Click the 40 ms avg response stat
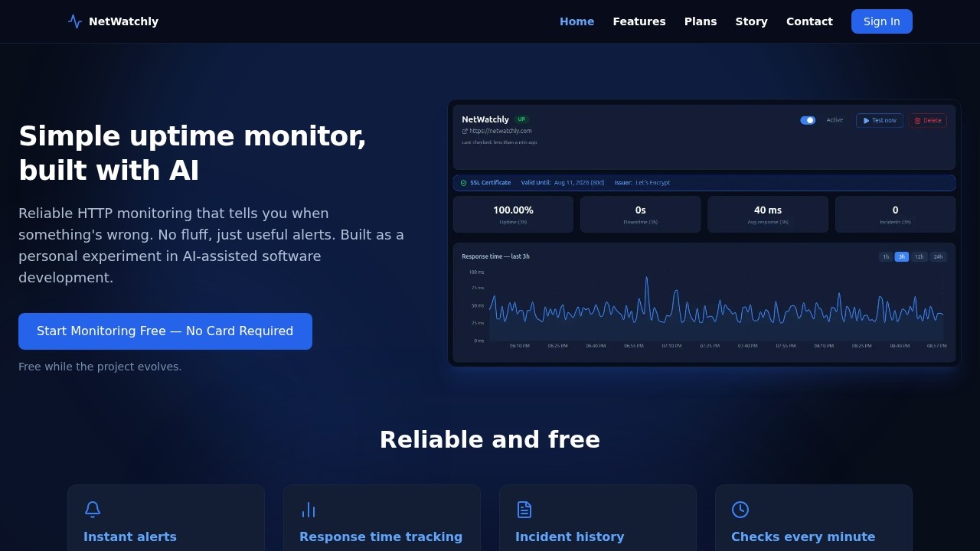The height and width of the screenshot is (551, 980). click(768, 214)
